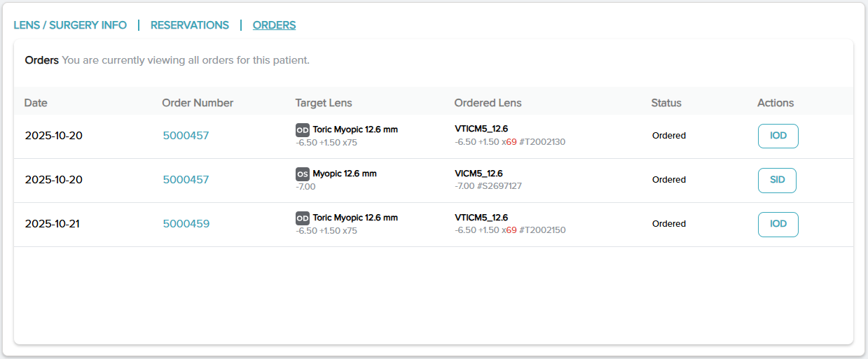868x359 pixels.
Task: Click the Target Lens column header
Action: (x=324, y=103)
